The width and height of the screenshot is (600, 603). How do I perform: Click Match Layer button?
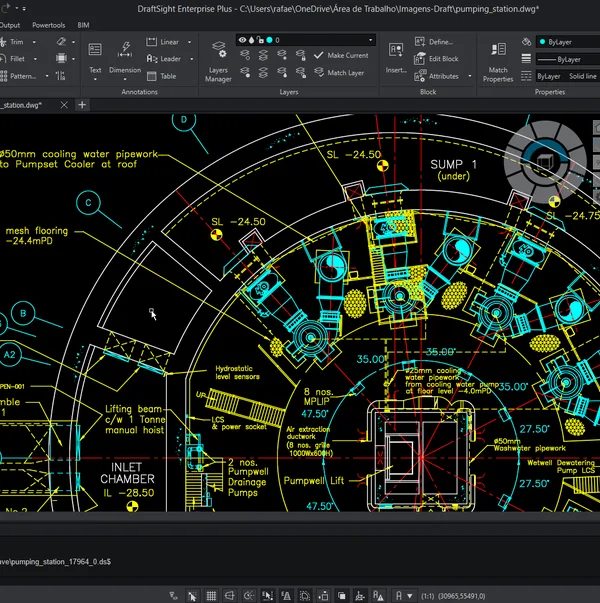339,73
